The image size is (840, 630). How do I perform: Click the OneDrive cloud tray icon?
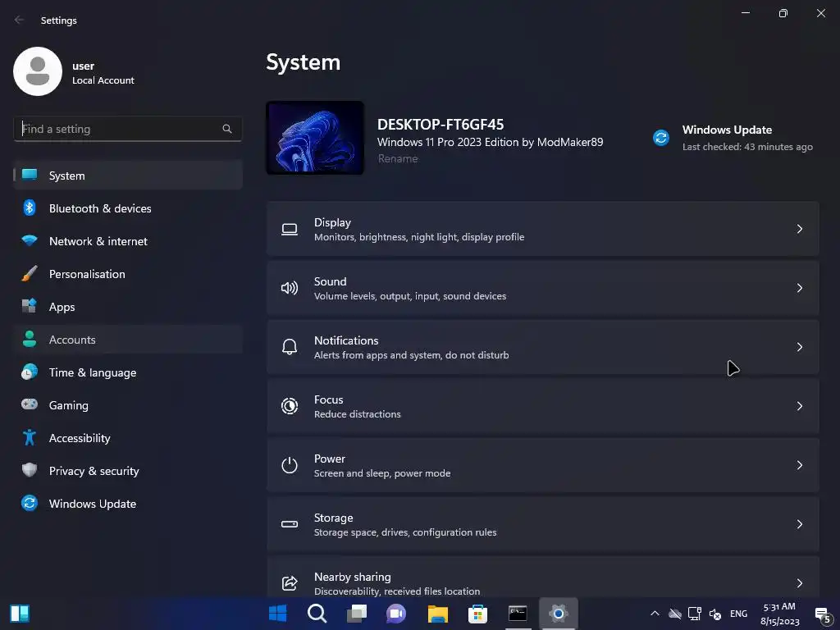[675, 614]
